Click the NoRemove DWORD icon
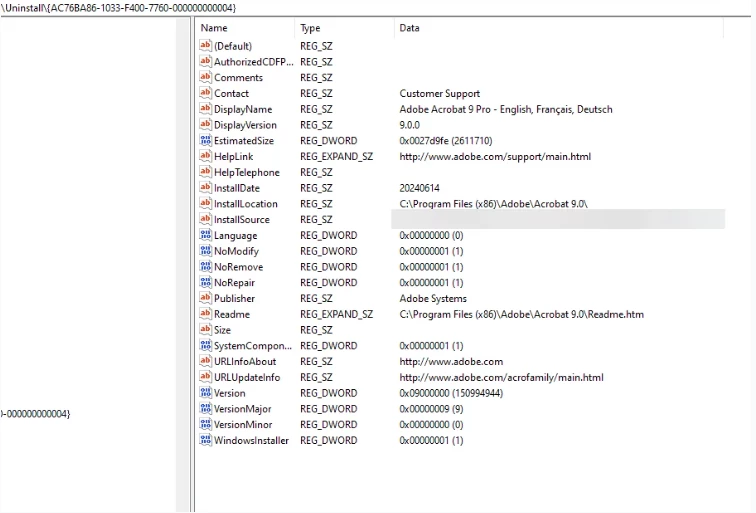 tap(205, 267)
